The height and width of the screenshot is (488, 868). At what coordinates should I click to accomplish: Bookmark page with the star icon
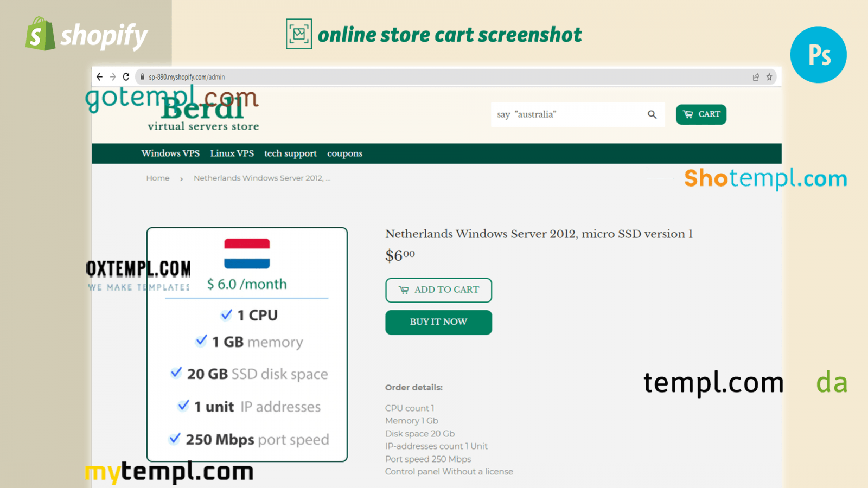[769, 77]
